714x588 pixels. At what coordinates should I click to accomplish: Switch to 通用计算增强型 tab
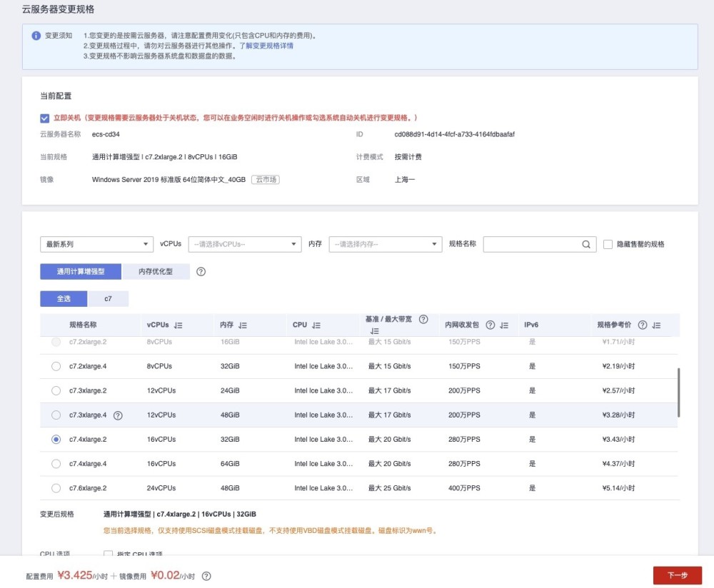81,272
